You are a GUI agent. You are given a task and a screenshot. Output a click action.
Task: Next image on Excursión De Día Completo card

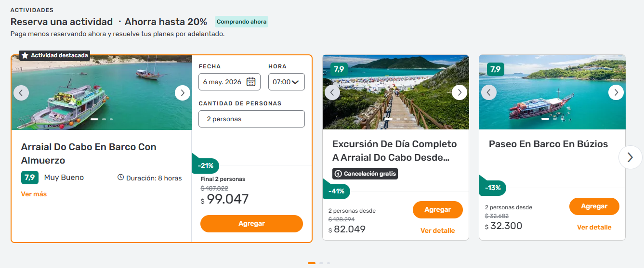click(x=459, y=92)
